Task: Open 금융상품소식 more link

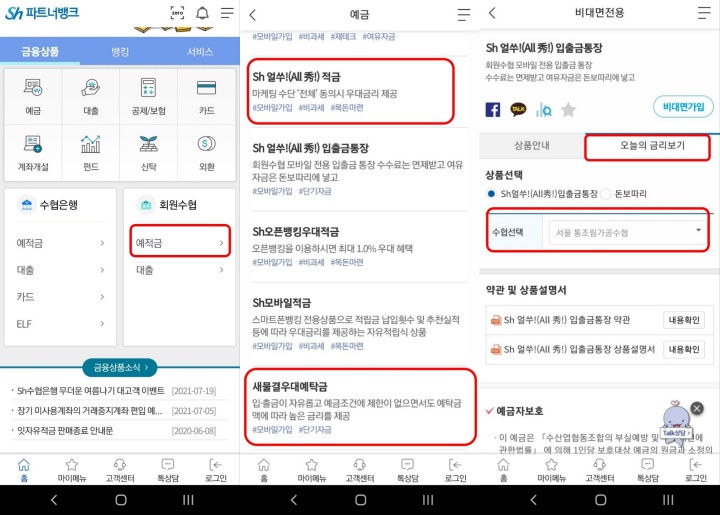Action: (x=120, y=367)
